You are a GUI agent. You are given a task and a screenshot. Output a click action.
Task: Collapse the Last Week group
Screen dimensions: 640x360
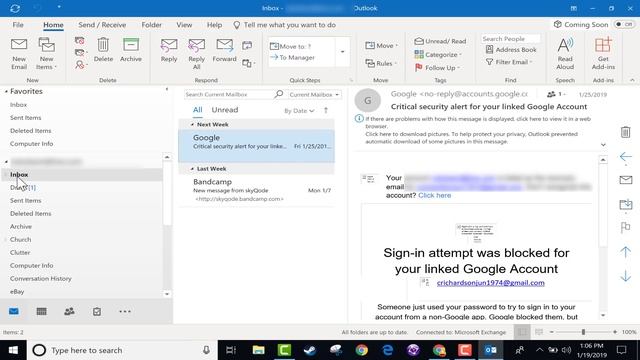(192, 169)
